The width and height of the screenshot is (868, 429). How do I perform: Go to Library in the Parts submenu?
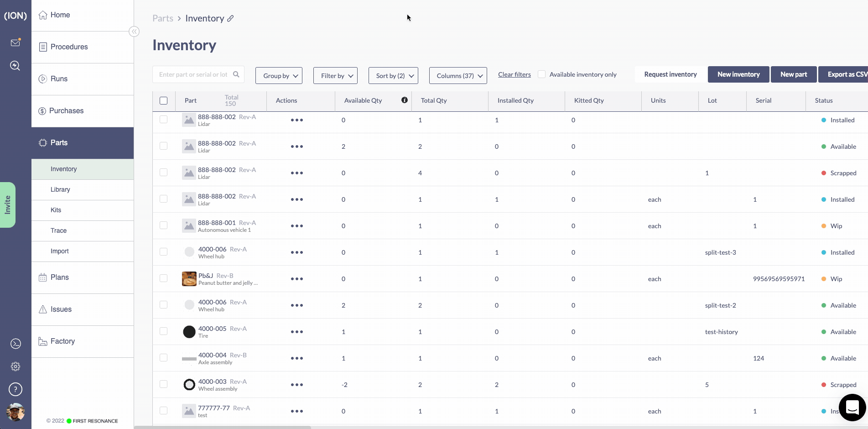[x=60, y=189]
